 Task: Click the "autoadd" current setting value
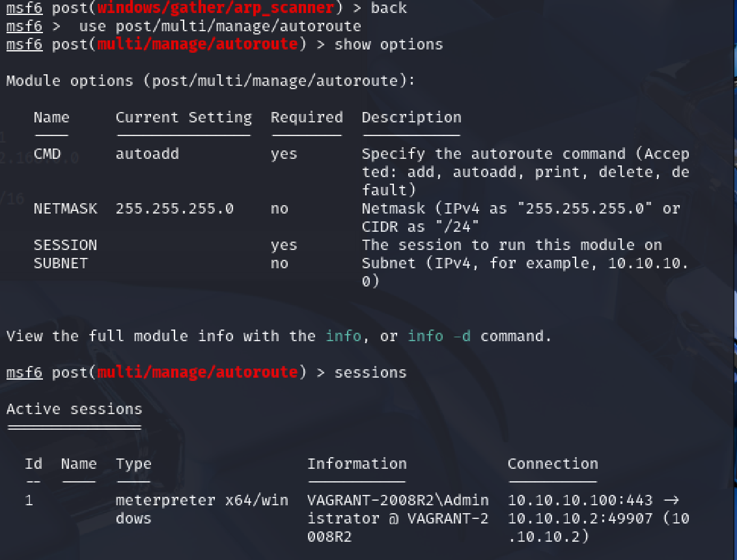147,154
